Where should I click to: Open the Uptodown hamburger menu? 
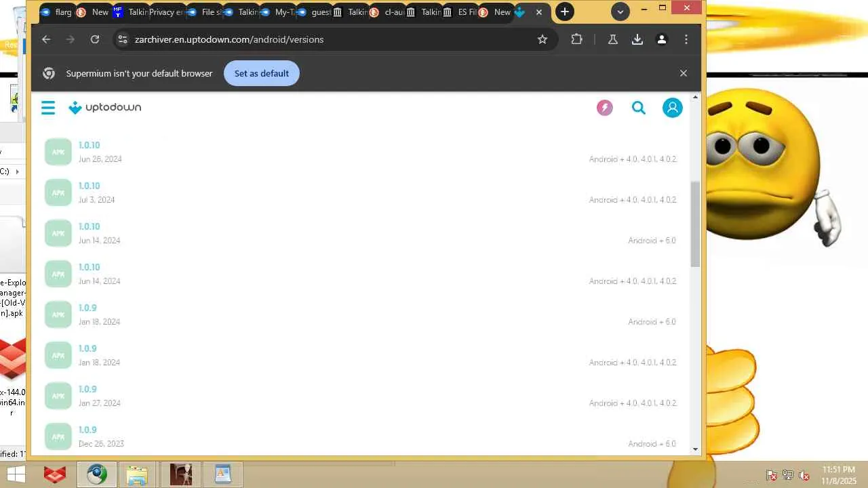(x=48, y=108)
